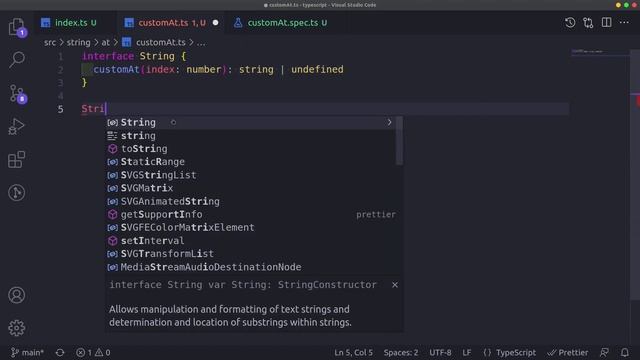The height and width of the screenshot is (360, 640).
Task: Open the Accounts menu icon
Action: (17, 295)
